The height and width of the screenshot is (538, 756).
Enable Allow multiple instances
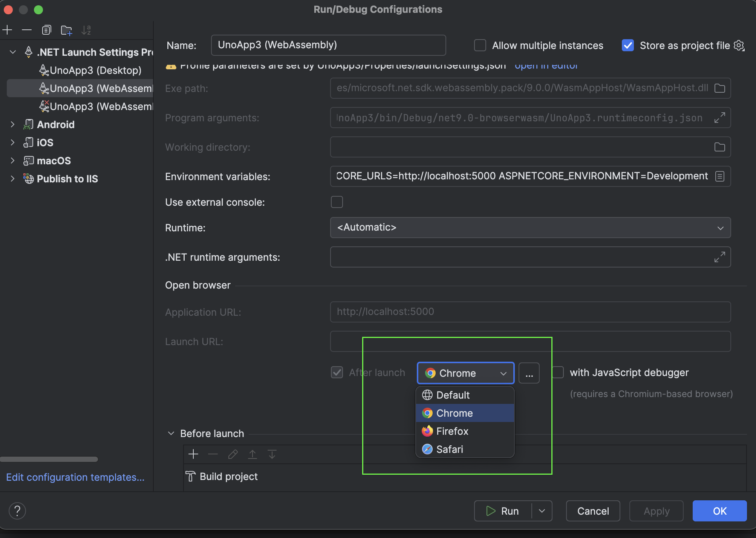(x=480, y=45)
